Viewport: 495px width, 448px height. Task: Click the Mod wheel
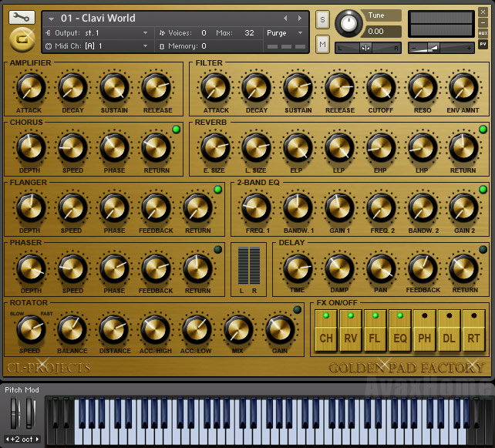coord(29,413)
